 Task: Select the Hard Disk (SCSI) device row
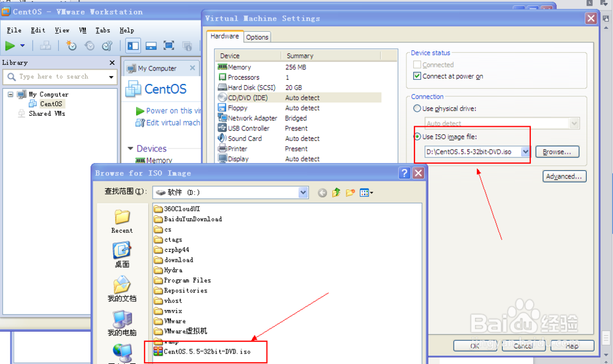tap(299, 88)
